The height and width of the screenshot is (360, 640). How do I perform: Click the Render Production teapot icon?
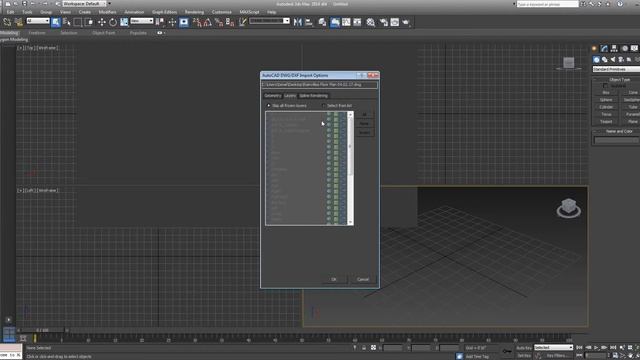click(x=406, y=22)
